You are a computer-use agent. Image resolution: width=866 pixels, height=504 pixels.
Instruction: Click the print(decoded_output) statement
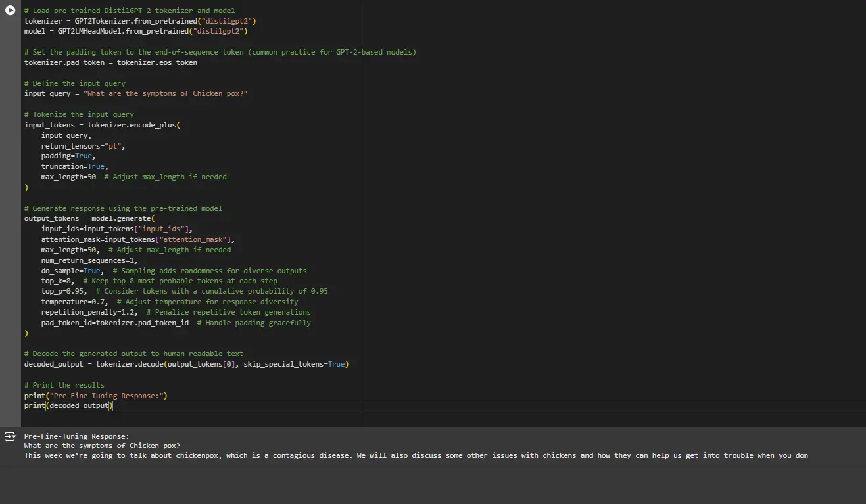[x=69, y=406]
